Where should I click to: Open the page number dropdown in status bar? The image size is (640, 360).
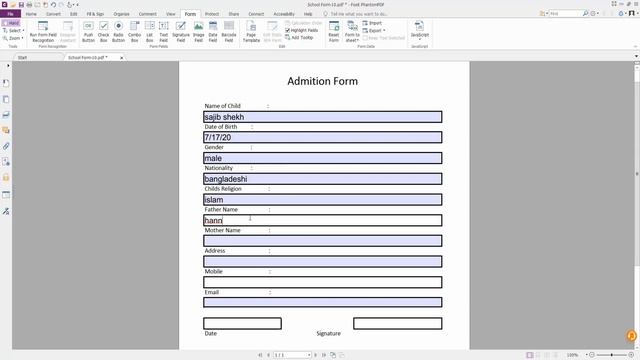point(309,355)
